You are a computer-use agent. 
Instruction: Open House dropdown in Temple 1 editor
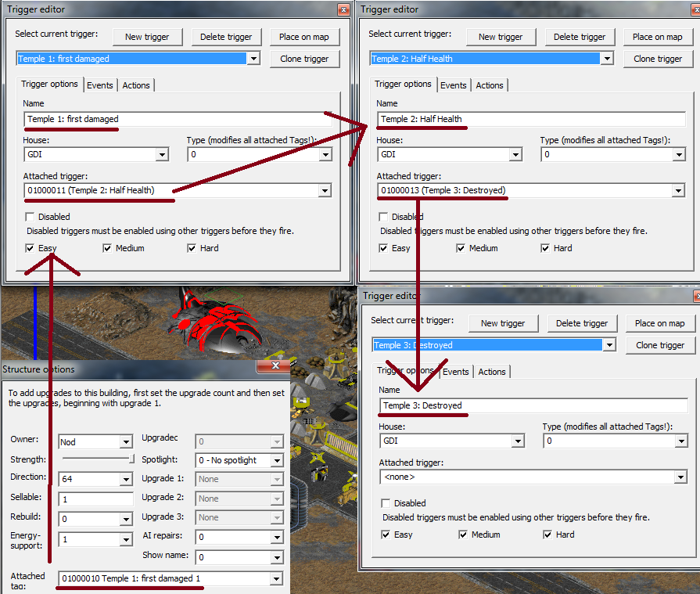coord(162,154)
